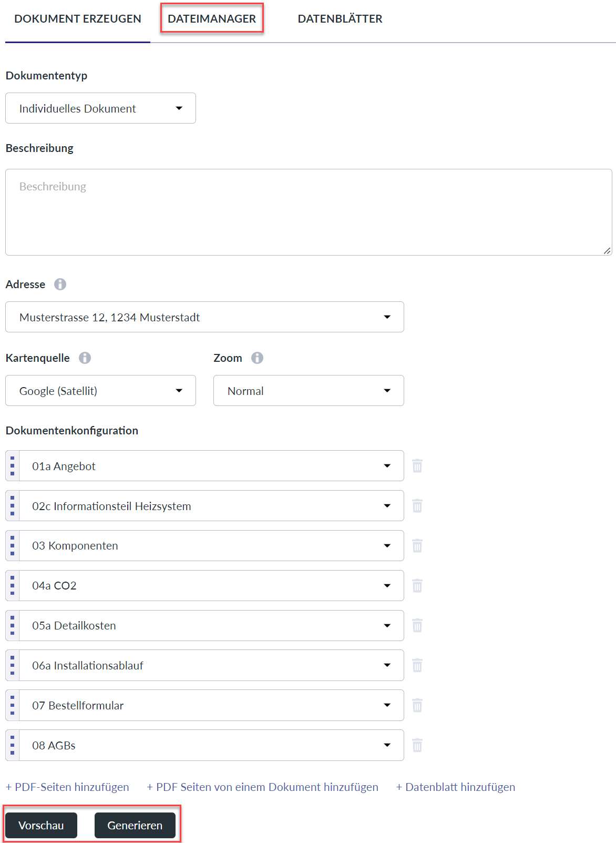Viewport: 616px width, 843px height.
Task: Show info for Kartenquelle
Action: [85, 358]
